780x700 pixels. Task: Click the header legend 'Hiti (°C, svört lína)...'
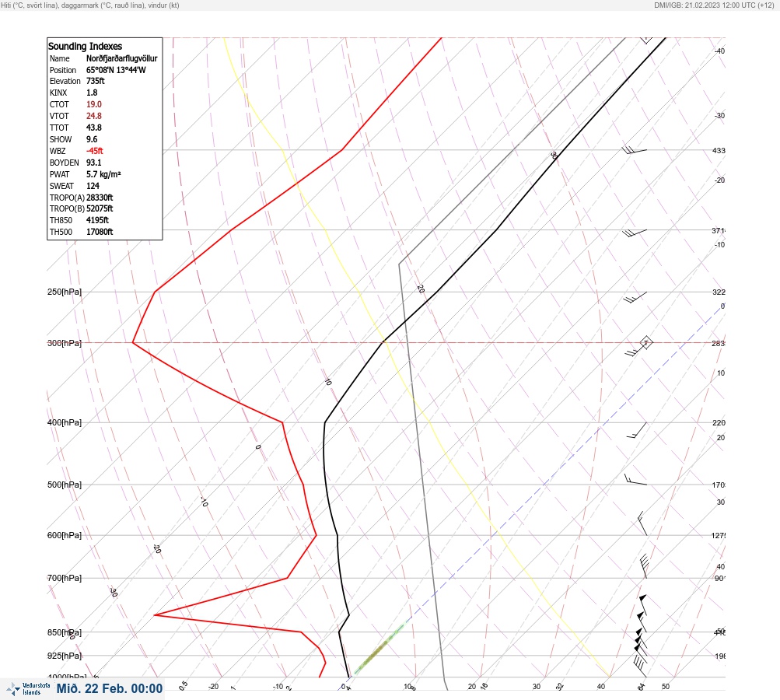coord(90,5)
